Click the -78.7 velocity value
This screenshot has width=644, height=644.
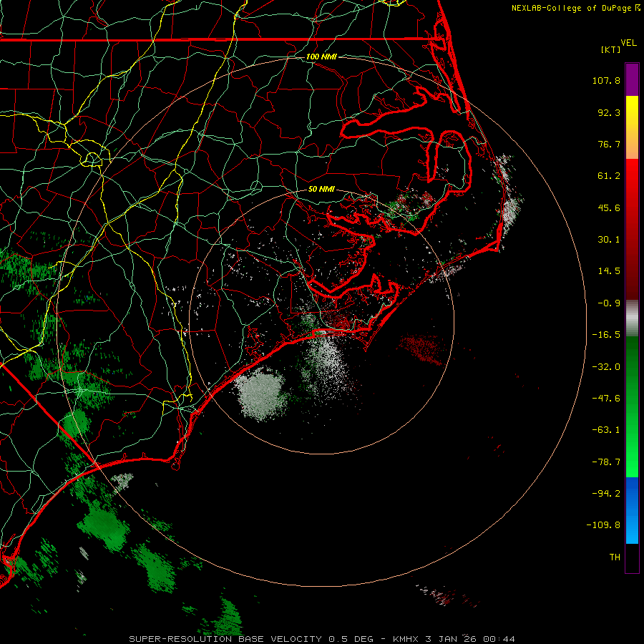click(606, 462)
